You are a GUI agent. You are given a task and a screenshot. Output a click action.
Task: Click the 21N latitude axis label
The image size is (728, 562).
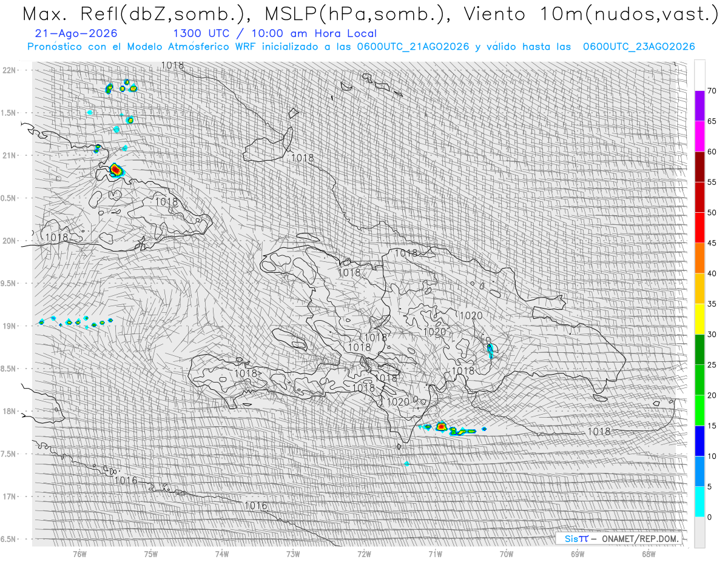click(x=10, y=155)
